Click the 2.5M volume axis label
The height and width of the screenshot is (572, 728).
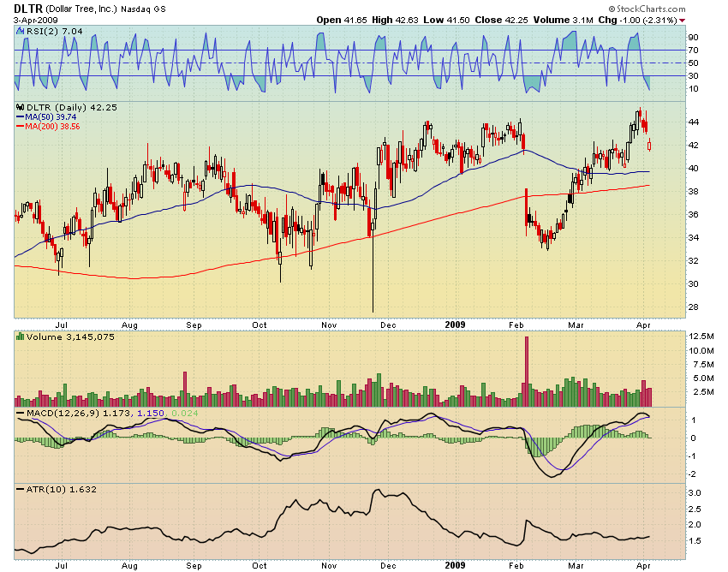click(703, 392)
